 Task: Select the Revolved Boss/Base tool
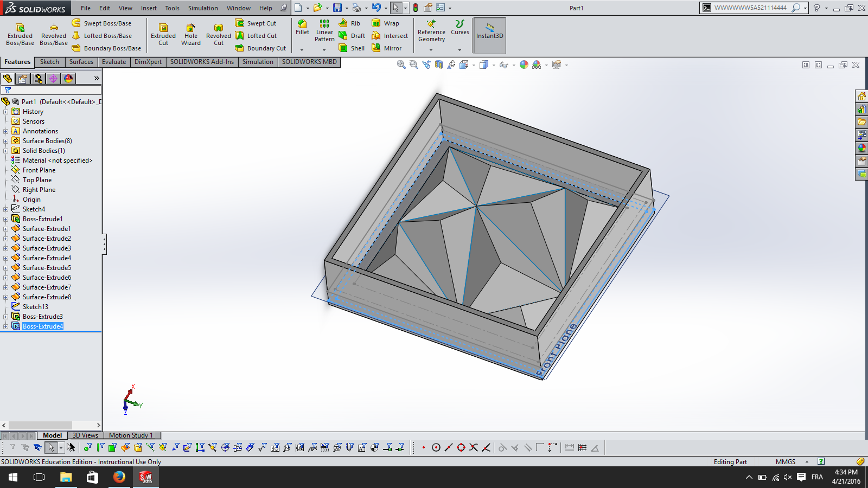[54, 35]
